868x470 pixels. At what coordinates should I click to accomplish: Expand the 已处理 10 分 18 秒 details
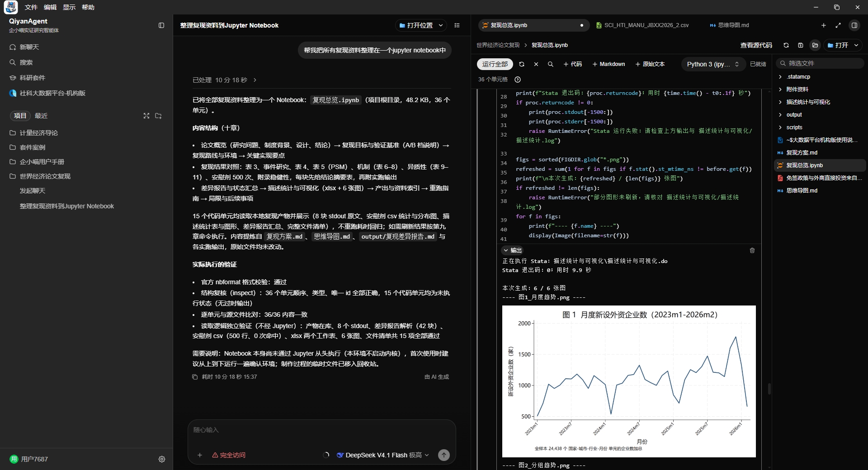225,80
